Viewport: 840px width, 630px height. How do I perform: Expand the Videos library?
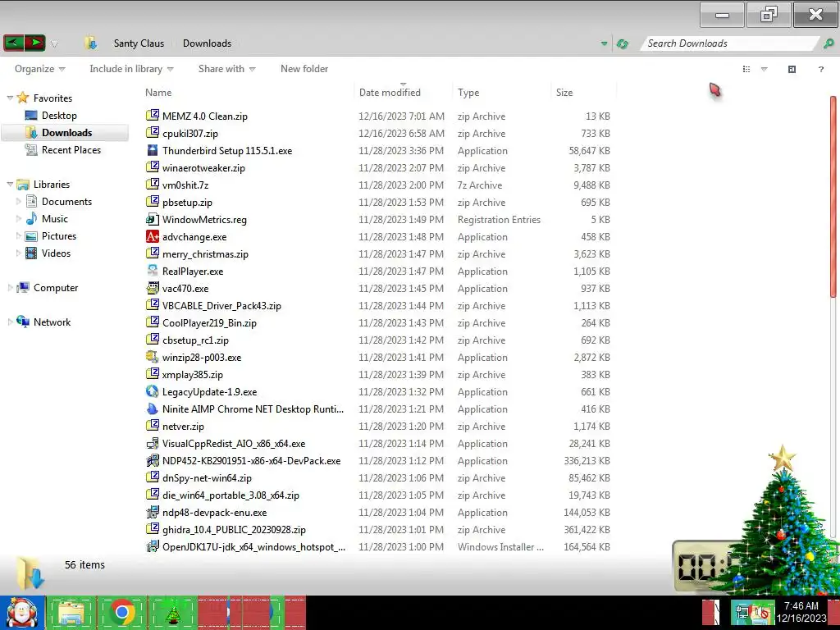pos(18,253)
